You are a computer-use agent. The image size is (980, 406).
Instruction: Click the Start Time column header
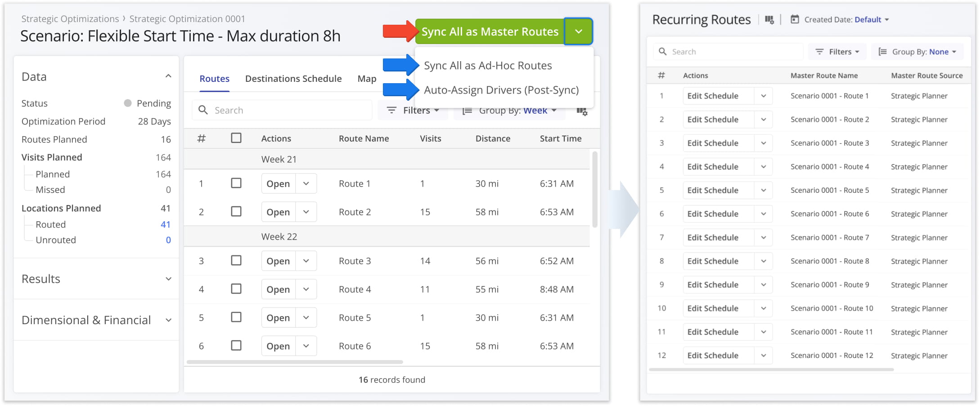(x=561, y=138)
